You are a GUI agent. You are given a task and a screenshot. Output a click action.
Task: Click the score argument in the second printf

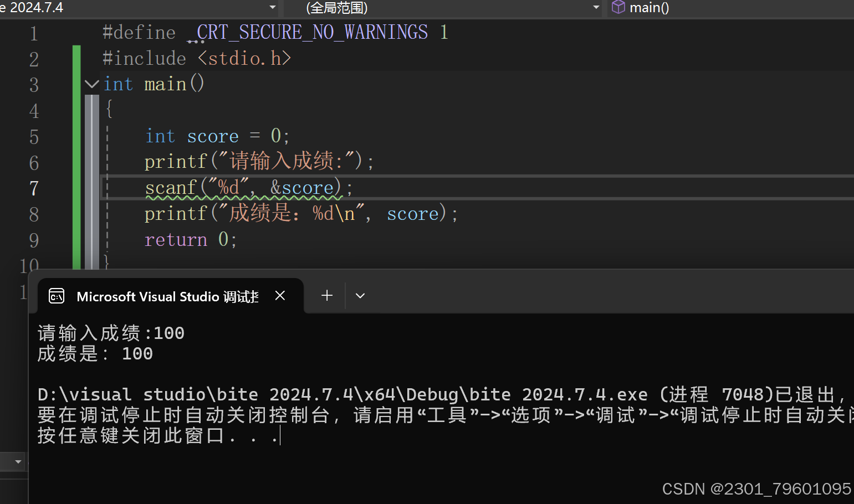pos(413,214)
